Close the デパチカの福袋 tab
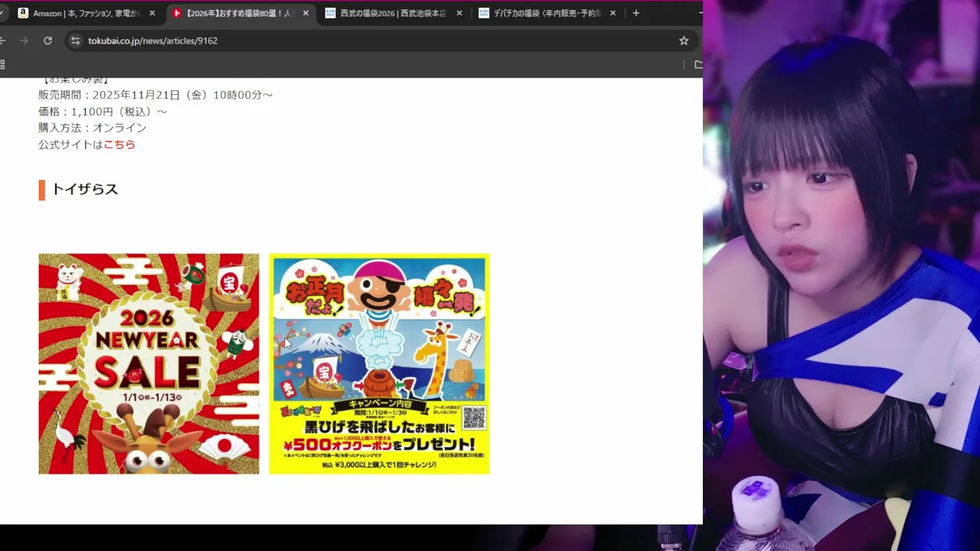The image size is (980, 551). pos(612,13)
